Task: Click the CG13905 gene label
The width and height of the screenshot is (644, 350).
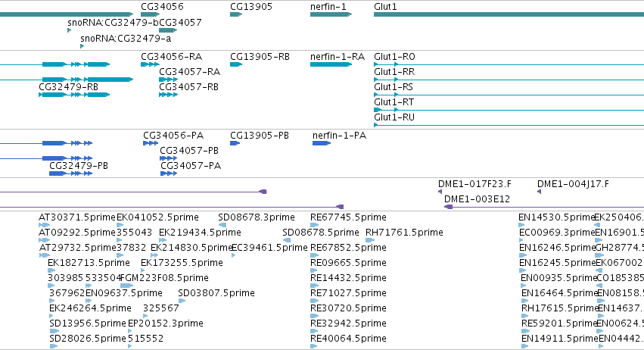Action: coord(251,7)
